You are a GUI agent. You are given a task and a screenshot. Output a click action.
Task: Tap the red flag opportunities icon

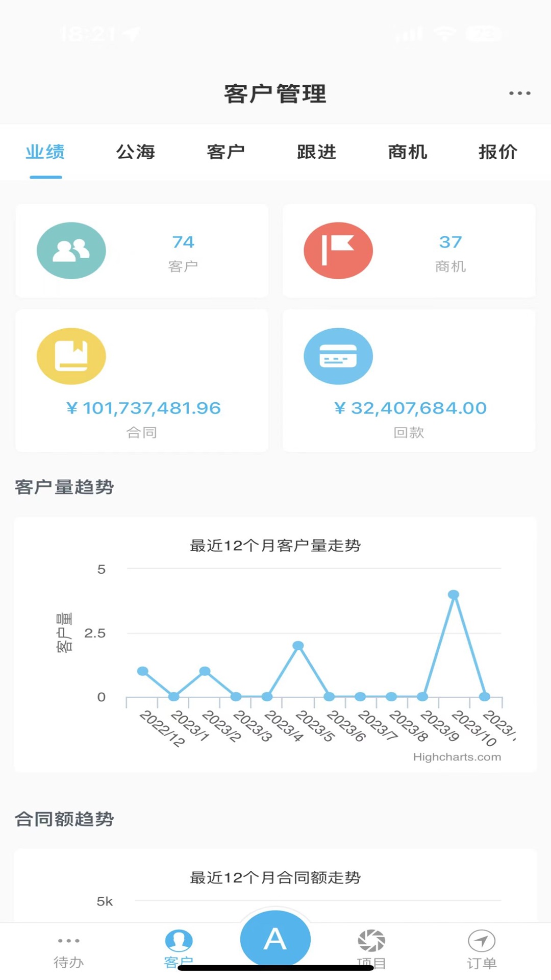338,251
